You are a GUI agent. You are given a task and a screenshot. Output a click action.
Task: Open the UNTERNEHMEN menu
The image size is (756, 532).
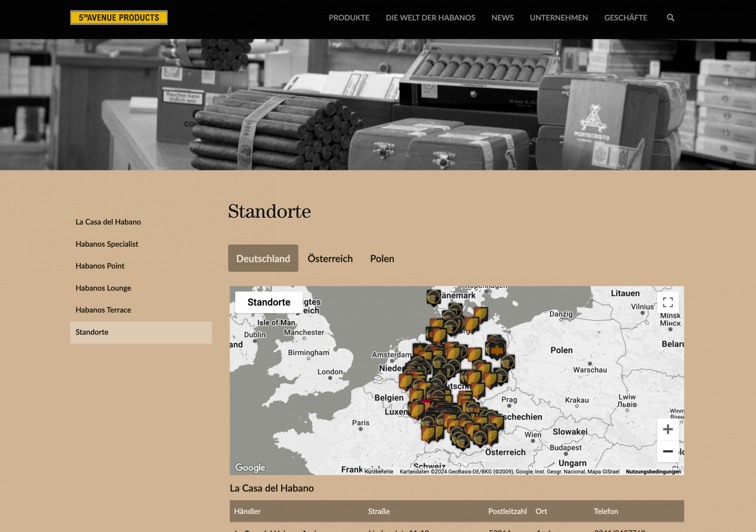pyautogui.click(x=558, y=18)
